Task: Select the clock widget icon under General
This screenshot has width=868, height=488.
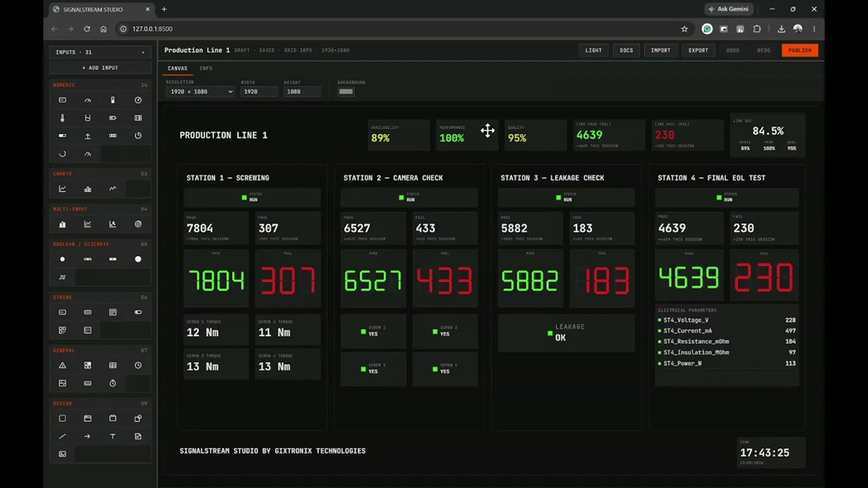Action: click(x=138, y=365)
